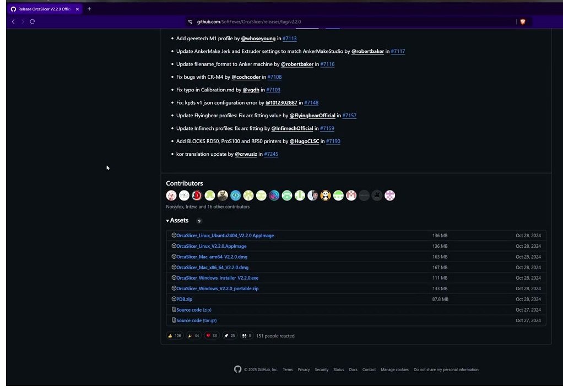Open @vgdh profile link

click(251, 90)
